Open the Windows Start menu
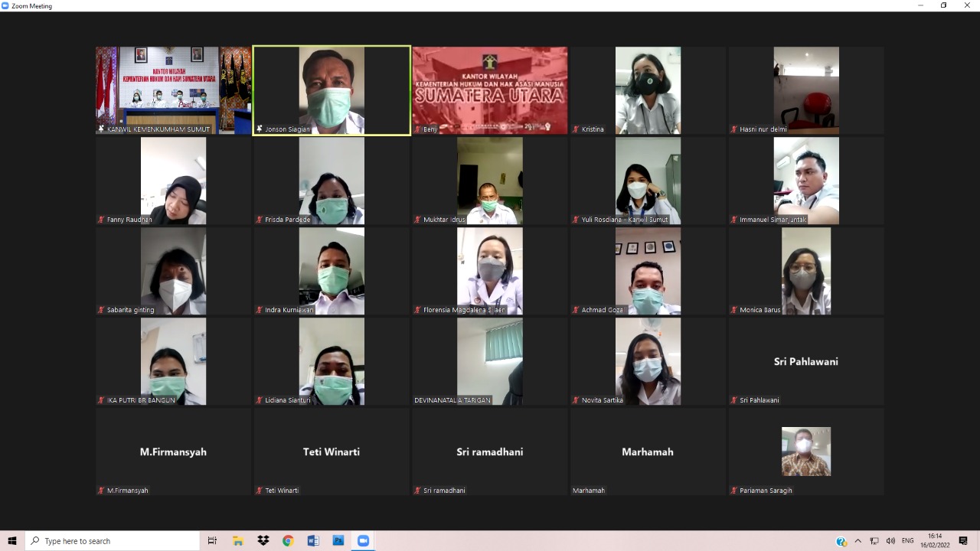 point(12,541)
